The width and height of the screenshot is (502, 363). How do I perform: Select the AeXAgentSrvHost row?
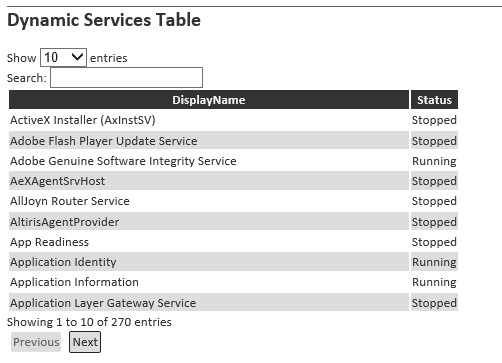point(233,181)
